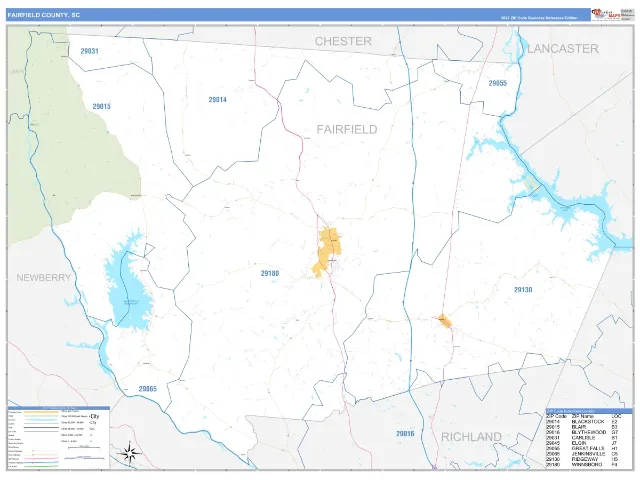Click the largest 'City' sample in the legend

(95, 416)
